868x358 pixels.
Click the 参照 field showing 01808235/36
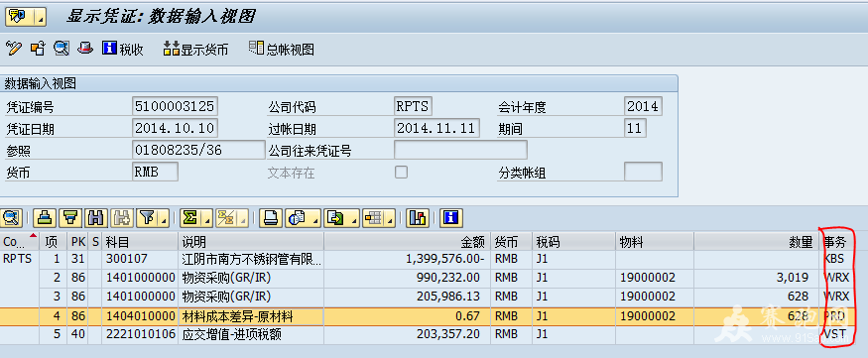(x=199, y=150)
